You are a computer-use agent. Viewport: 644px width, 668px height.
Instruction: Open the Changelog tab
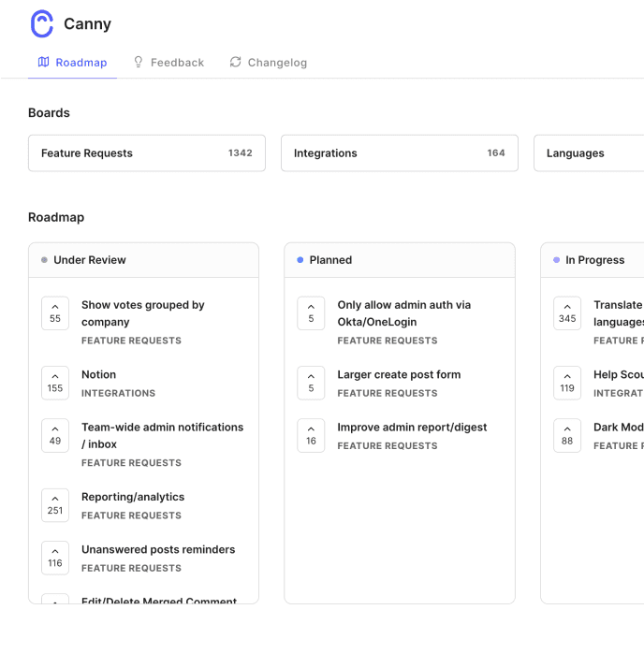pos(269,63)
